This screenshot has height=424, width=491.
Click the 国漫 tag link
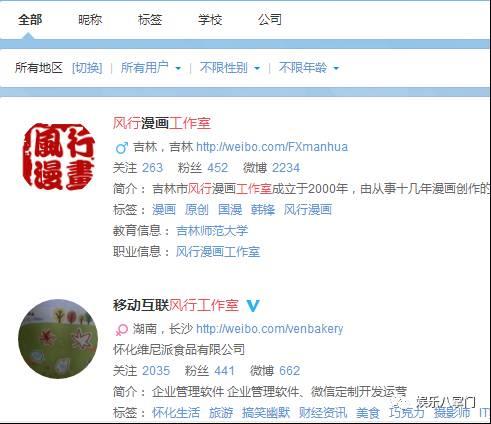coord(230,210)
